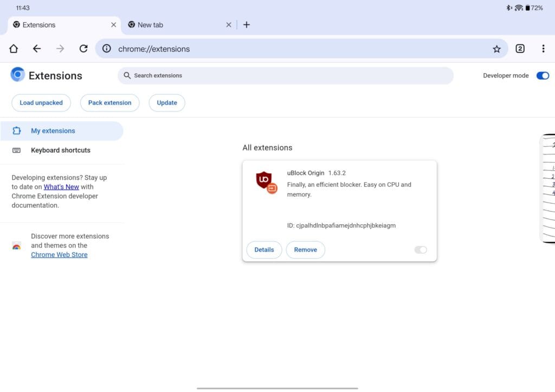Click the Update button
The height and width of the screenshot is (392, 555).
pos(167,103)
